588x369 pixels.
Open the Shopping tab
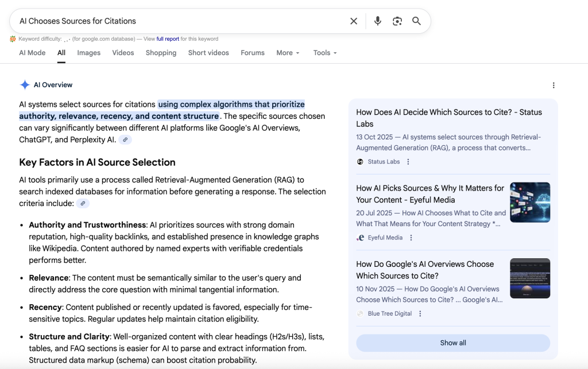coord(161,53)
